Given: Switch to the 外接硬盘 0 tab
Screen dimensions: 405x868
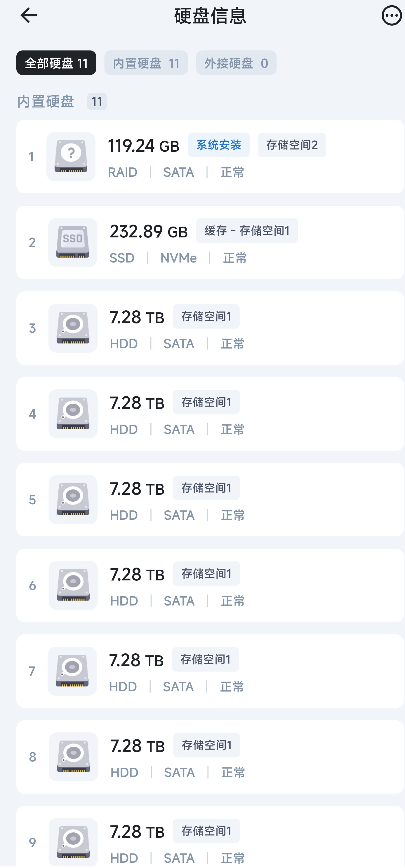Looking at the screenshot, I should 236,63.
